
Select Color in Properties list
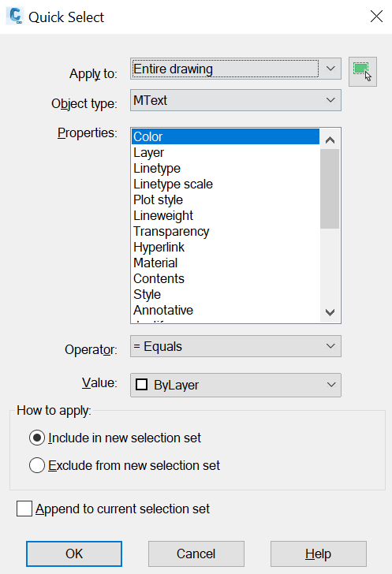(x=226, y=136)
